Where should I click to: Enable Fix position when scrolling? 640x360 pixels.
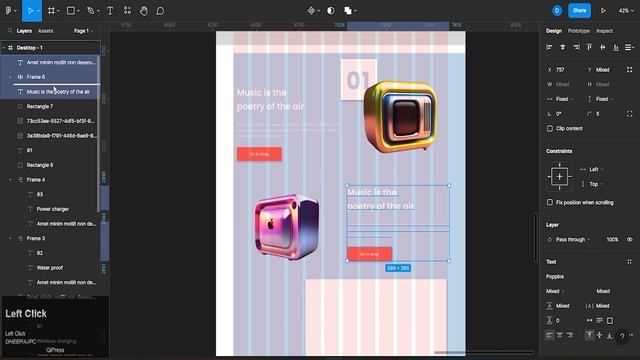550,202
